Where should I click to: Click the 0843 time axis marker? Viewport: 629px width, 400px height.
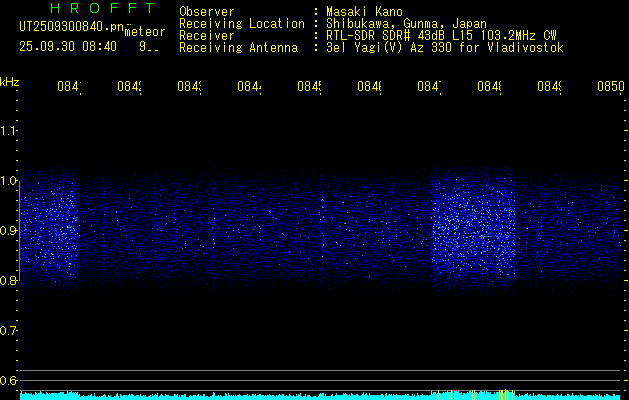[x=189, y=86]
